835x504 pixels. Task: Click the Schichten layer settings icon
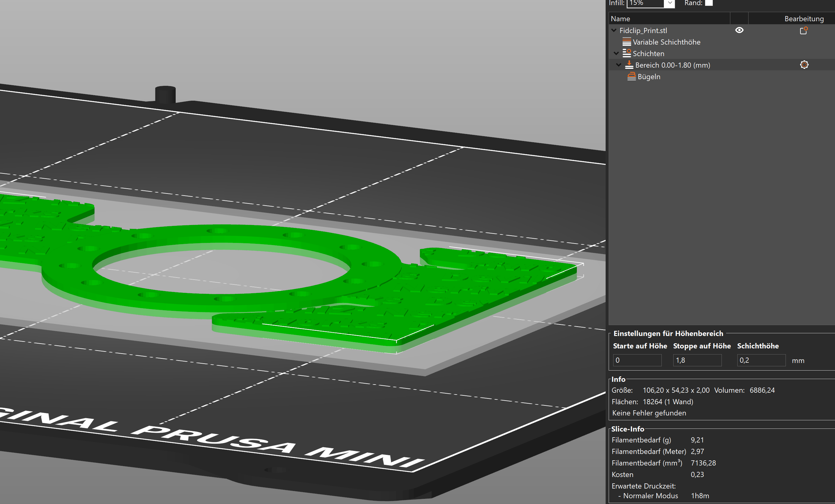point(627,53)
